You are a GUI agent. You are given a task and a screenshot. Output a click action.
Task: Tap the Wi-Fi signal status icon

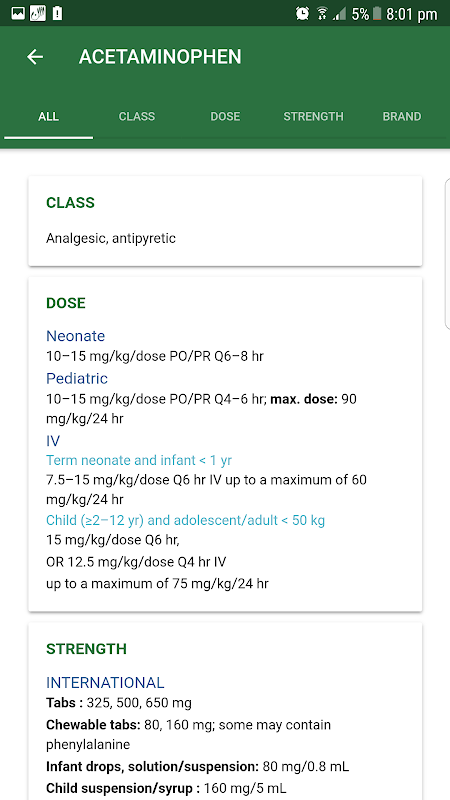322,14
